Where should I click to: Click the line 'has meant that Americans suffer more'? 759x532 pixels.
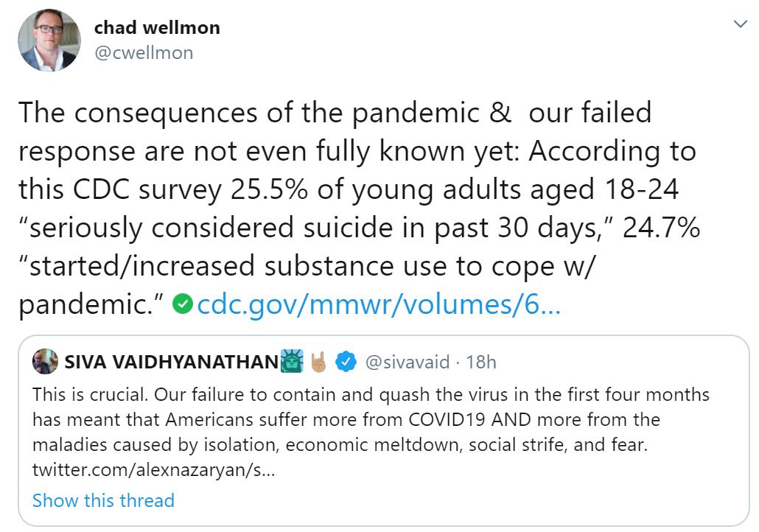click(346, 420)
